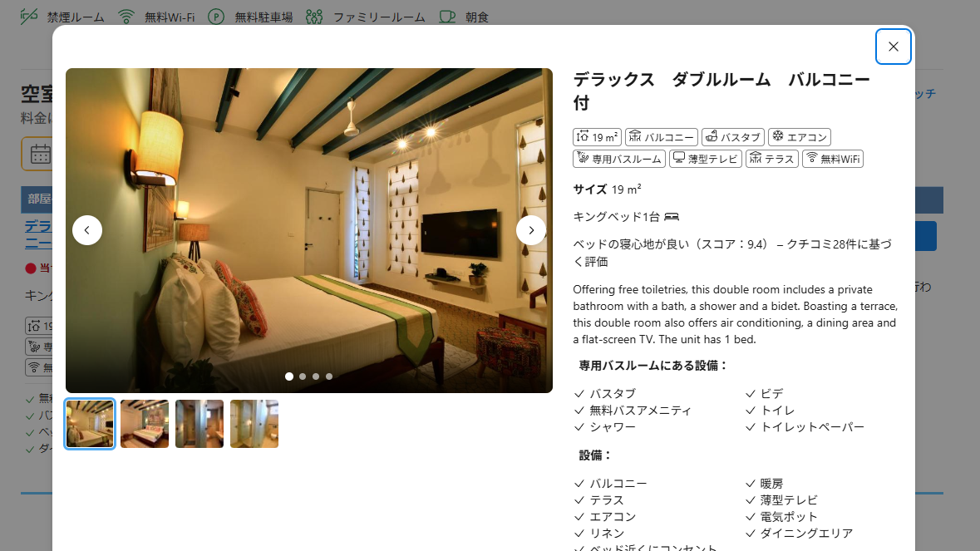The image size is (980, 551).
Task: Close the room details modal
Action: click(x=893, y=47)
